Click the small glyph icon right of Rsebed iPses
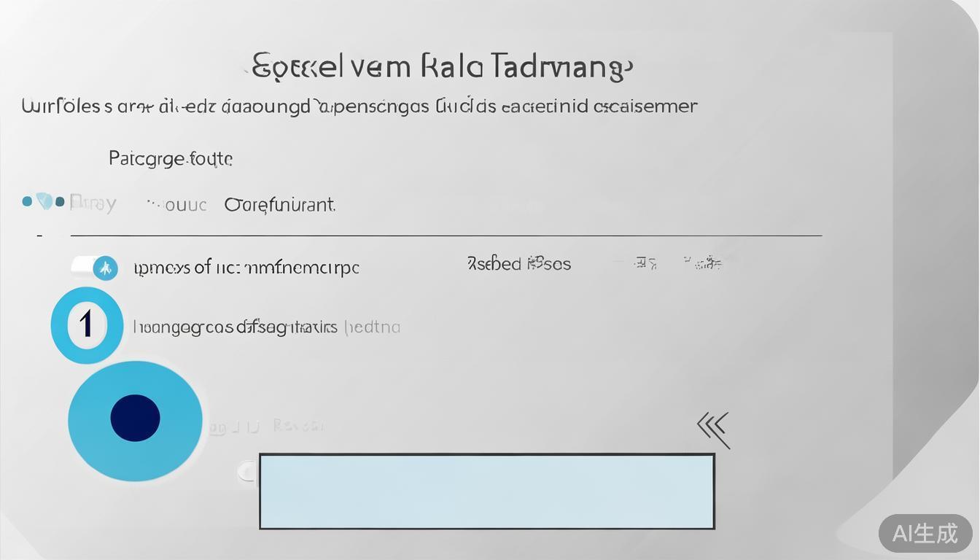Viewport: 980px width, 560px height. [x=645, y=263]
